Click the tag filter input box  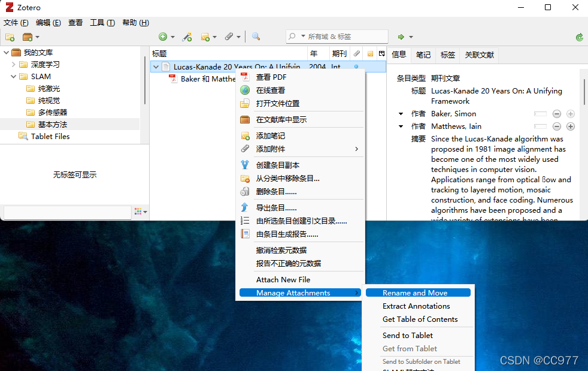click(68, 212)
